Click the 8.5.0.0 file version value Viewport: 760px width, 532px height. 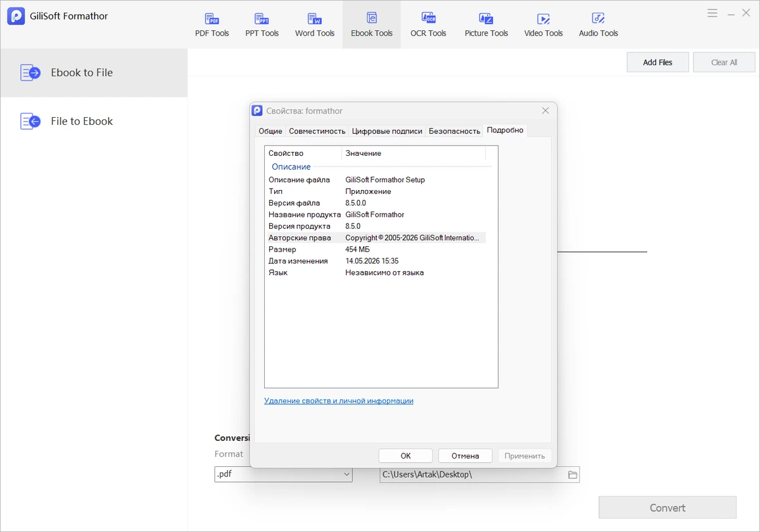click(x=355, y=203)
